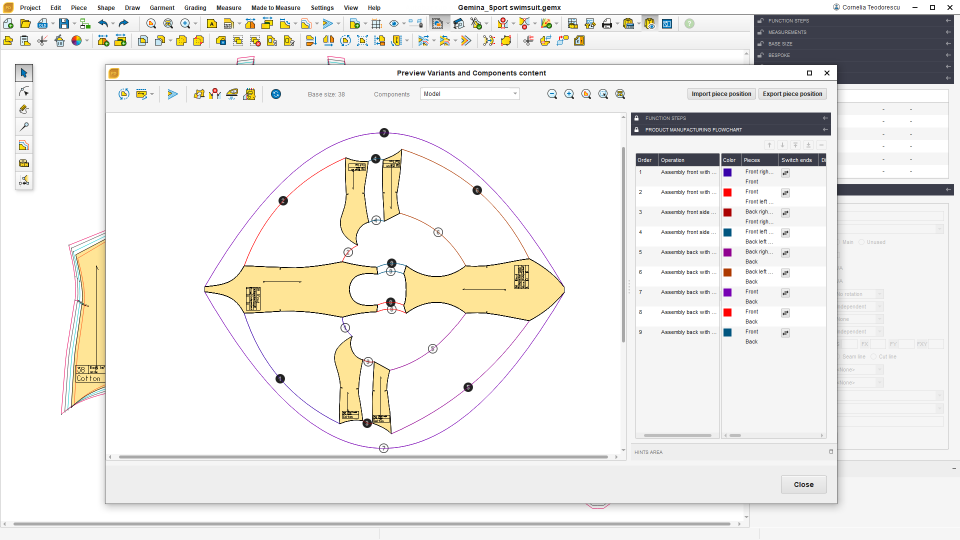The height and width of the screenshot is (540, 960).
Task: Open the Made to Measure menu
Action: click(x=275, y=7)
